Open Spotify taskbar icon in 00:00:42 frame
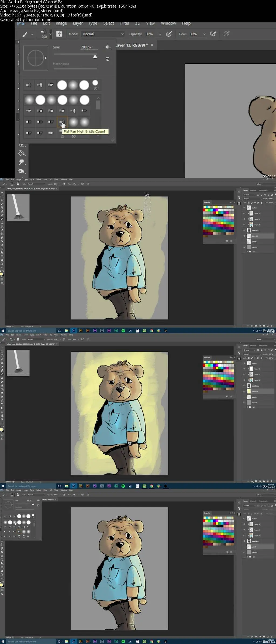Viewport: 276px width, 644px height. point(123,331)
